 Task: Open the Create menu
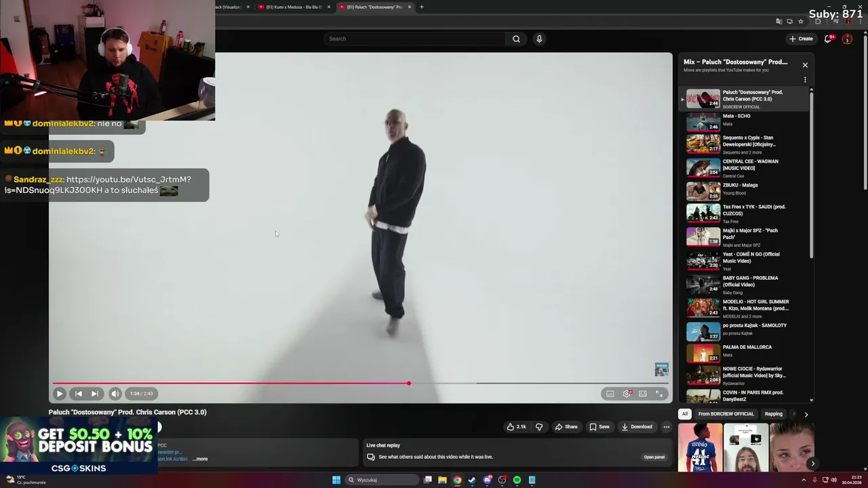coord(801,39)
